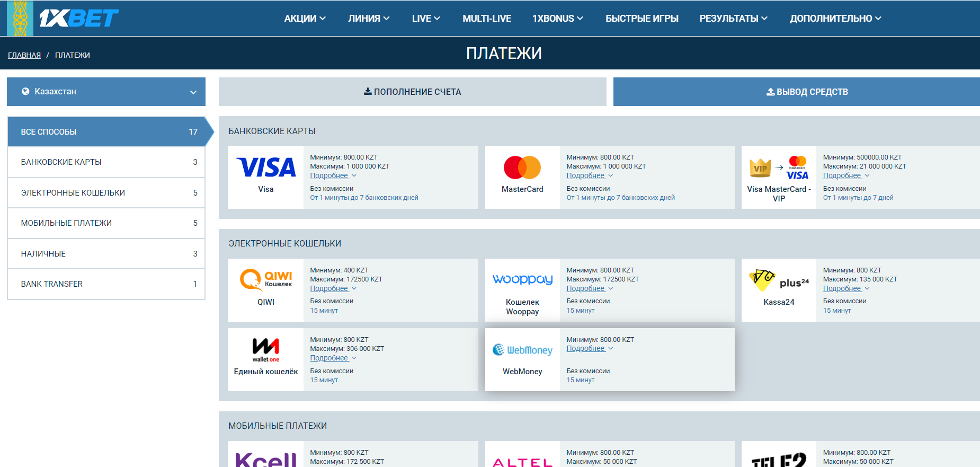Select ВСЕ СПОСОБЫ in the sidebar

click(106, 131)
